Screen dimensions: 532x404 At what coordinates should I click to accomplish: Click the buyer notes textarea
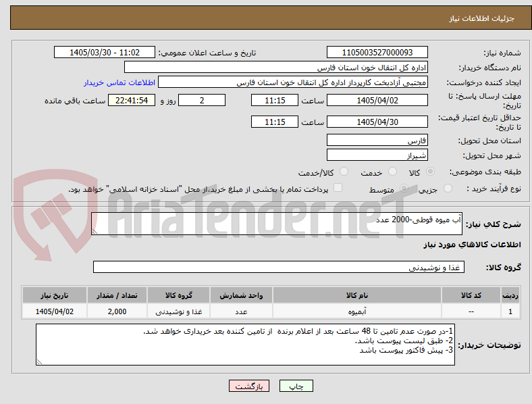245,345
